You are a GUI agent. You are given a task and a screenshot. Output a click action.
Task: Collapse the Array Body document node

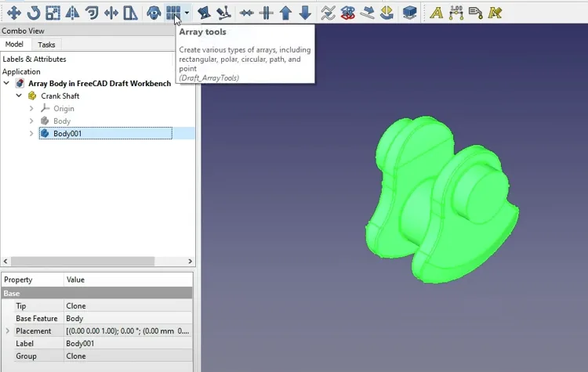tap(6, 83)
